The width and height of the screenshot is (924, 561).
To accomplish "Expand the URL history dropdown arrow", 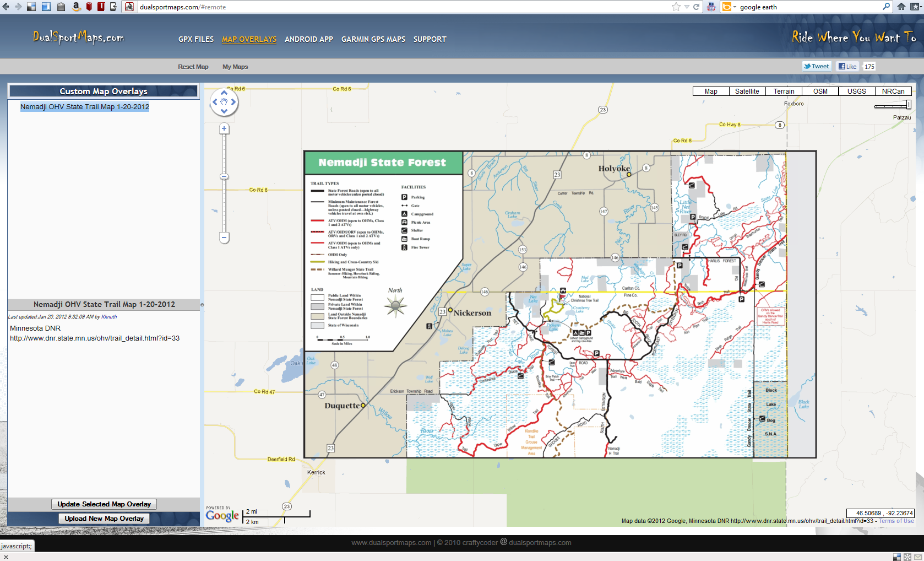I will click(x=687, y=7).
